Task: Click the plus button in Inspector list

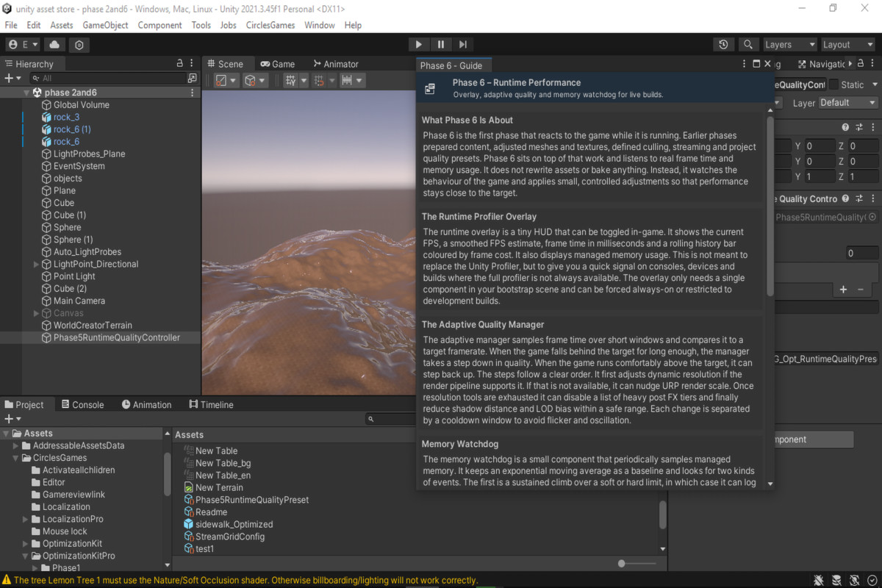Action: (x=844, y=290)
